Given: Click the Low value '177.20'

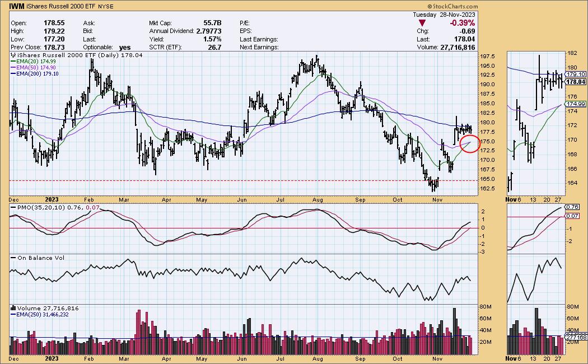Looking at the screenshot, I should (x=54, y=39).
